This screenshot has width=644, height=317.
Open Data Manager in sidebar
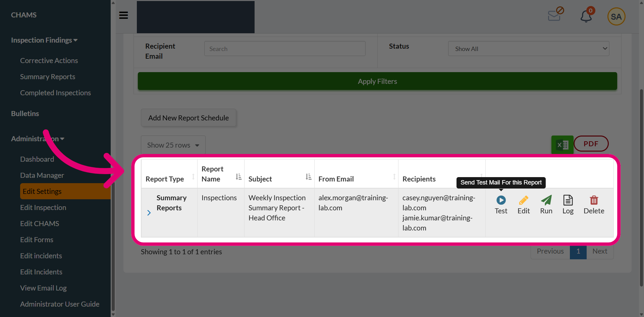[x=42, y=175]
